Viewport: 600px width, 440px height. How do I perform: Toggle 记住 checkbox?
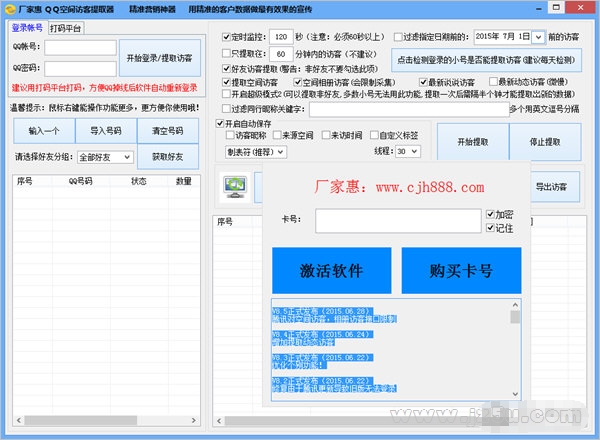(490, 228)
